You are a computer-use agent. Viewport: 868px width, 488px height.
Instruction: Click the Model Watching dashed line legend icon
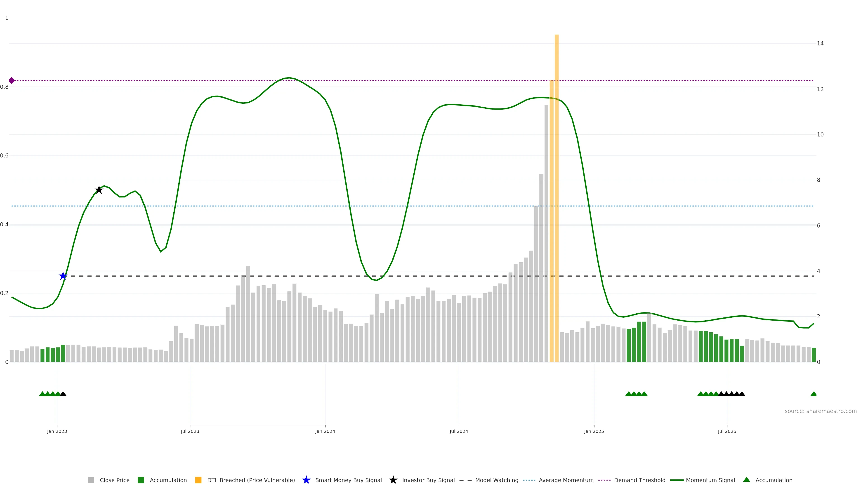tap(465, 480)
